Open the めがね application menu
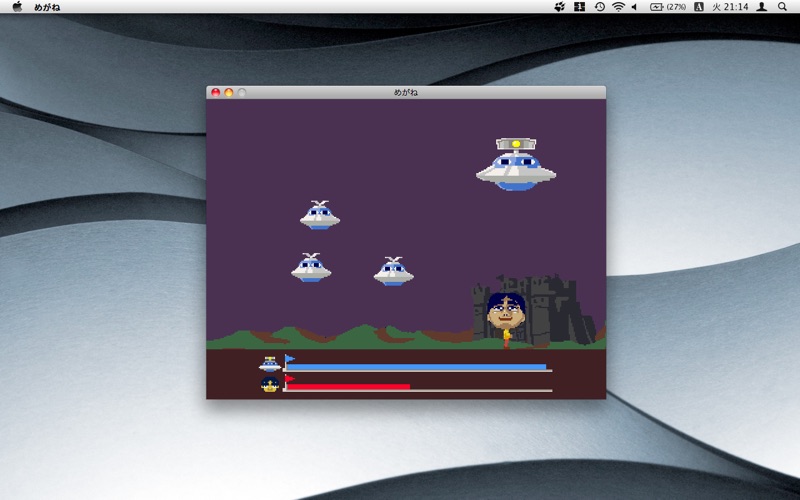 click(x=47, y=7)
